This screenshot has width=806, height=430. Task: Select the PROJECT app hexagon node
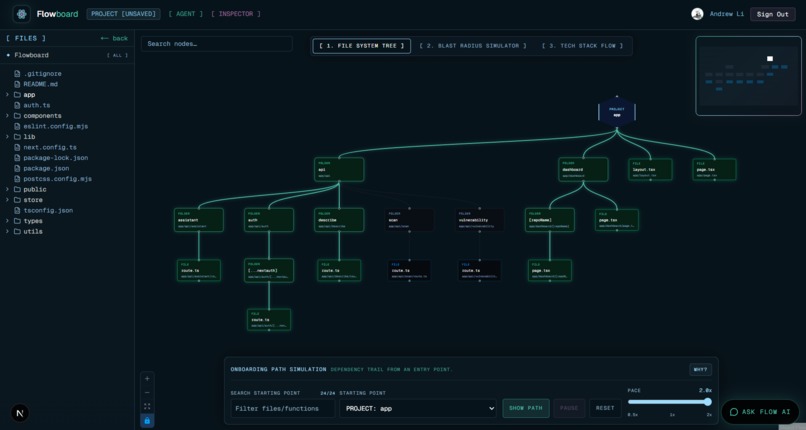(617, 111)
